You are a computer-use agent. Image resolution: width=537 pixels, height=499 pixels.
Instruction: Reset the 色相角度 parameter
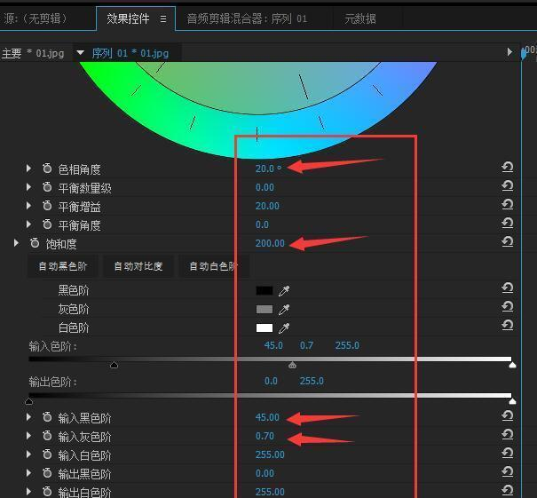pyautogui.click(x=507, y=167)
